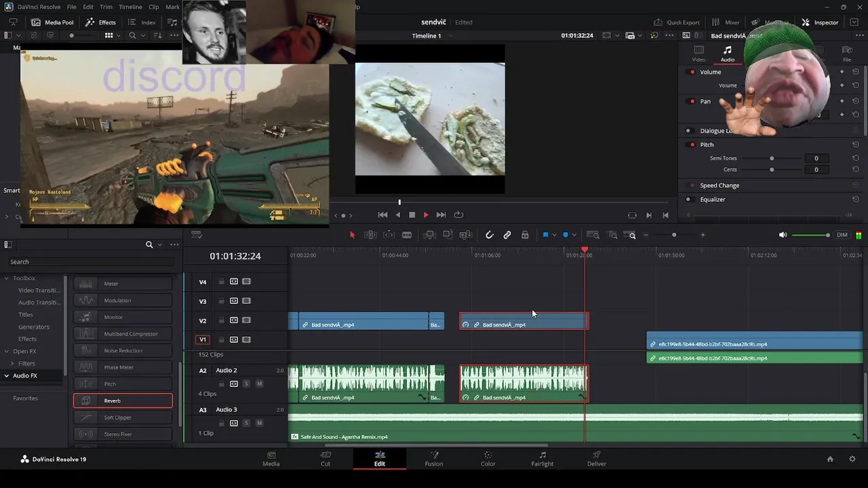Open the marker color dropdown arrow

(x=574, y=235)
